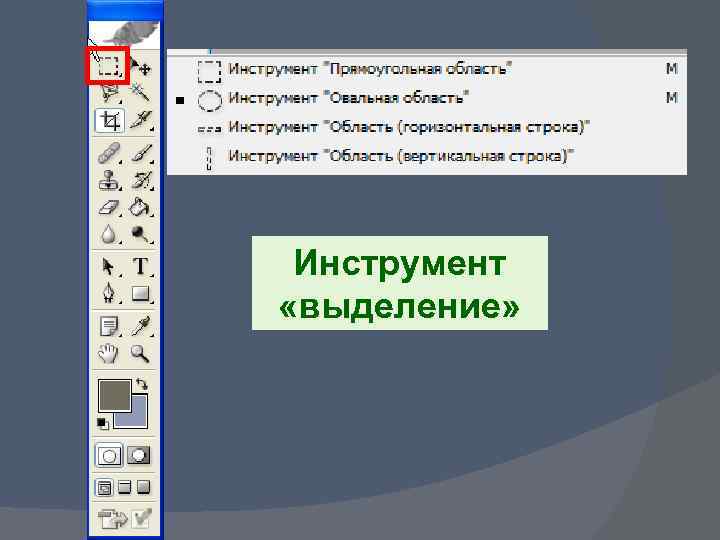The image size is (720, 540).
Task: Select the Type tool
Action: point(141,266)
